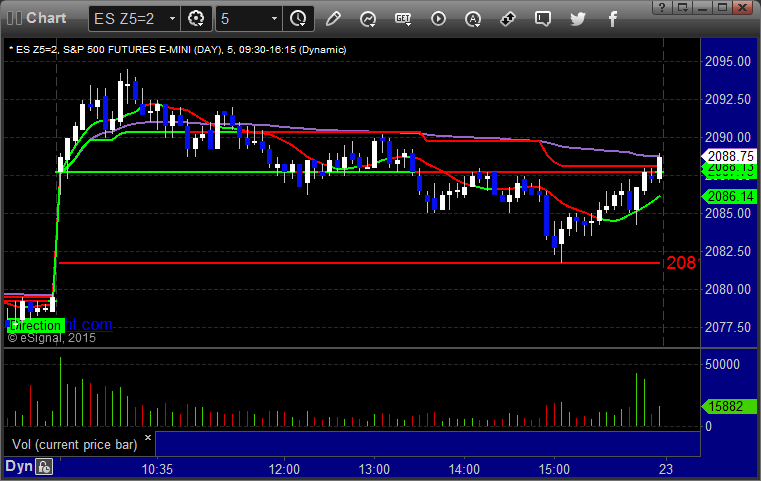
Task: Click the Chart title grip handle
Action: pos(15,18)
